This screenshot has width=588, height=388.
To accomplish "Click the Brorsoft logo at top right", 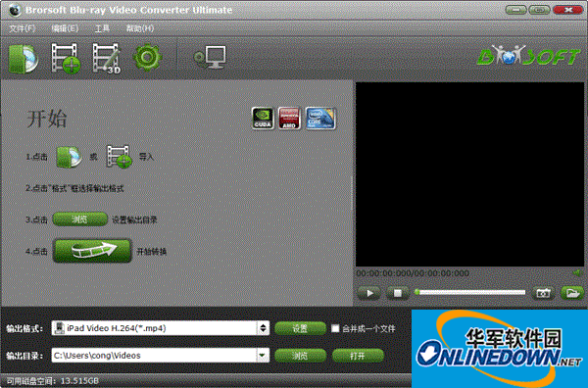I will point(529,56).
